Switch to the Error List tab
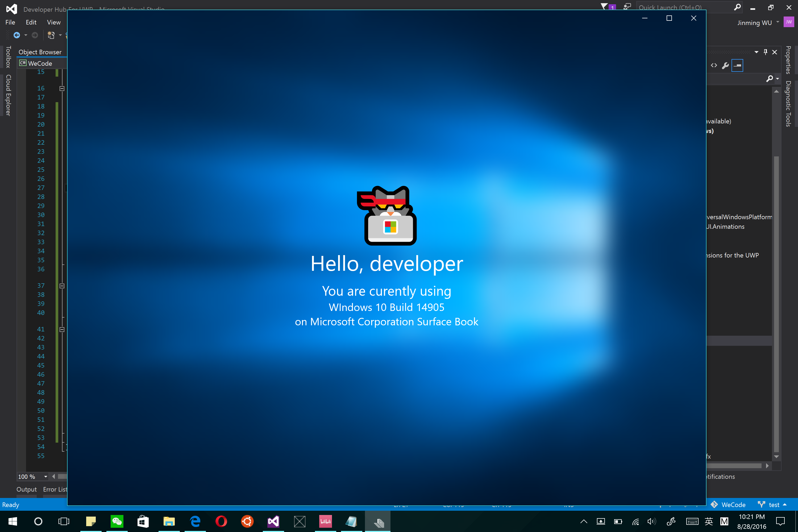The image size is (798, 532). pyautogui.click(x=55, y=489)
